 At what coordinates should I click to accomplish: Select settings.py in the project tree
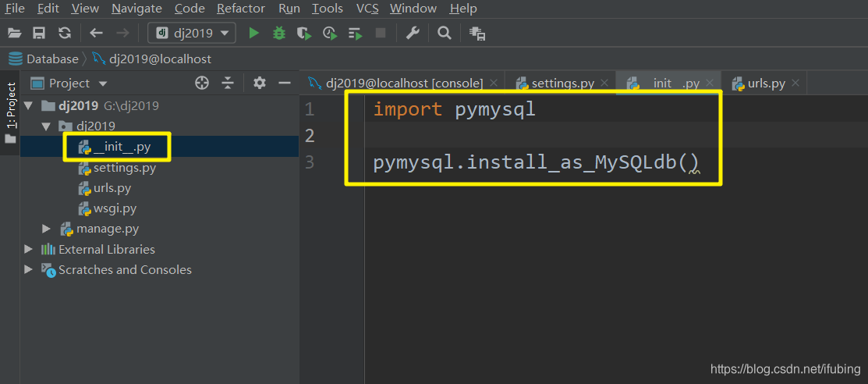[125, 168]
